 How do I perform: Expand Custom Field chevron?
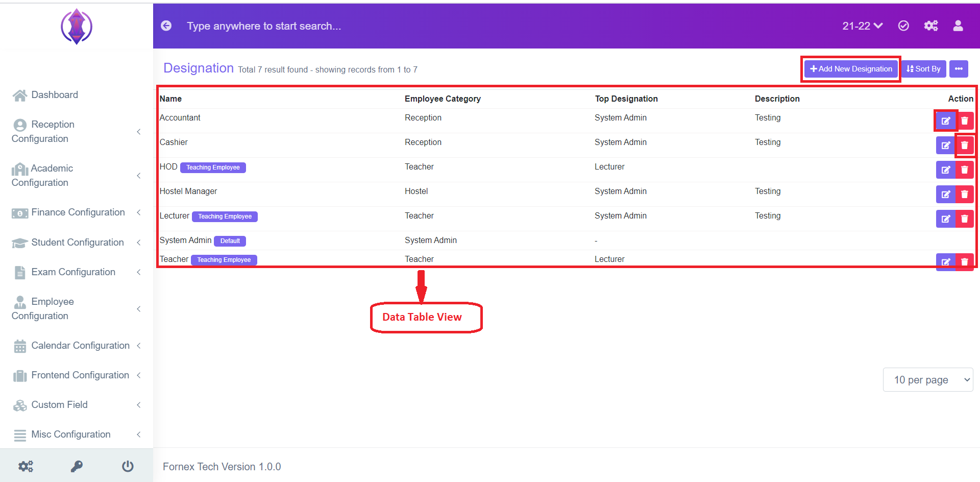tap(139, 405)
